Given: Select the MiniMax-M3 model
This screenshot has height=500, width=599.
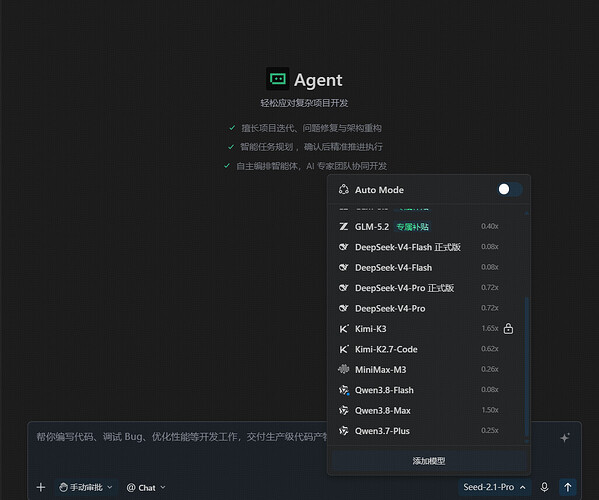Looking at the screenshot, I should [426, 369].
